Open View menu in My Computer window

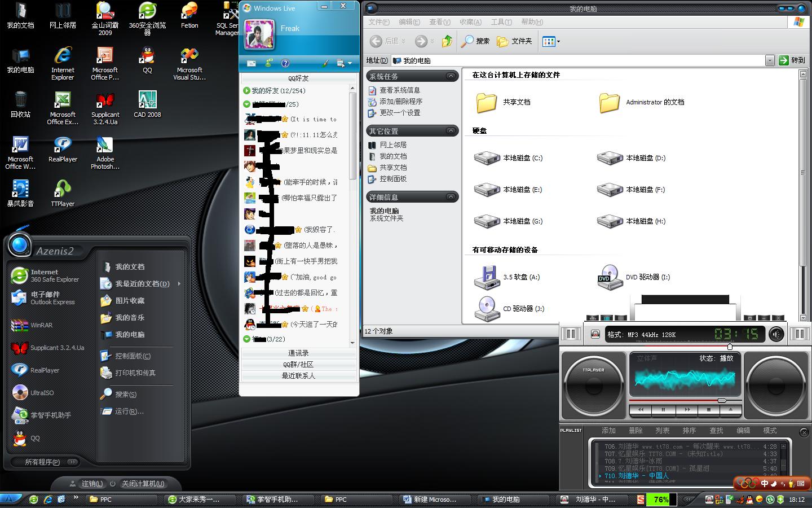pos(440,22)
